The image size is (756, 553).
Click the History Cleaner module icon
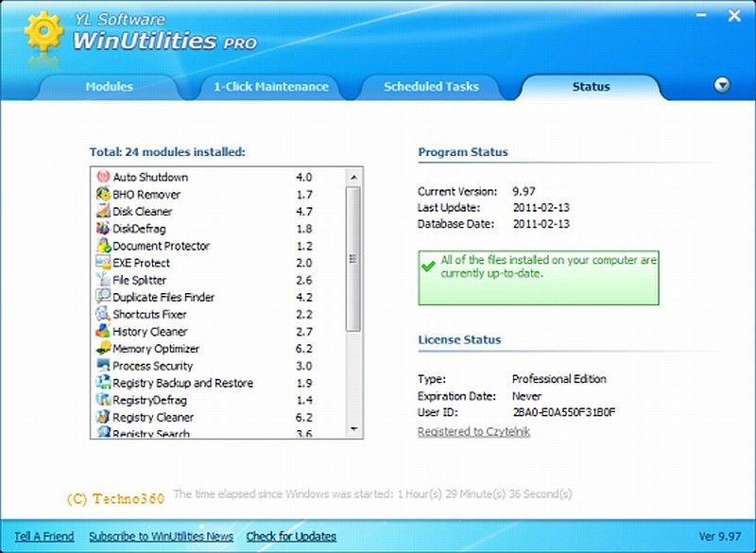pyautogui.click(x=104, y=331)
